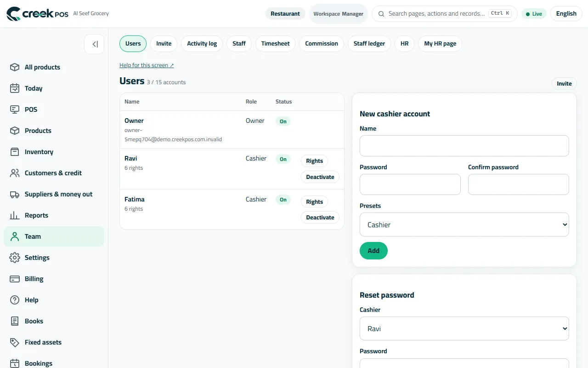Click the Help question mark icon
Image resolution: width=588 pixels, height=368 pixels.
15,300
